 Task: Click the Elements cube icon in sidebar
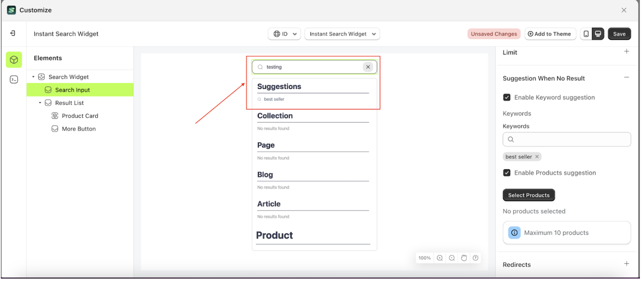tap(14, 60)
